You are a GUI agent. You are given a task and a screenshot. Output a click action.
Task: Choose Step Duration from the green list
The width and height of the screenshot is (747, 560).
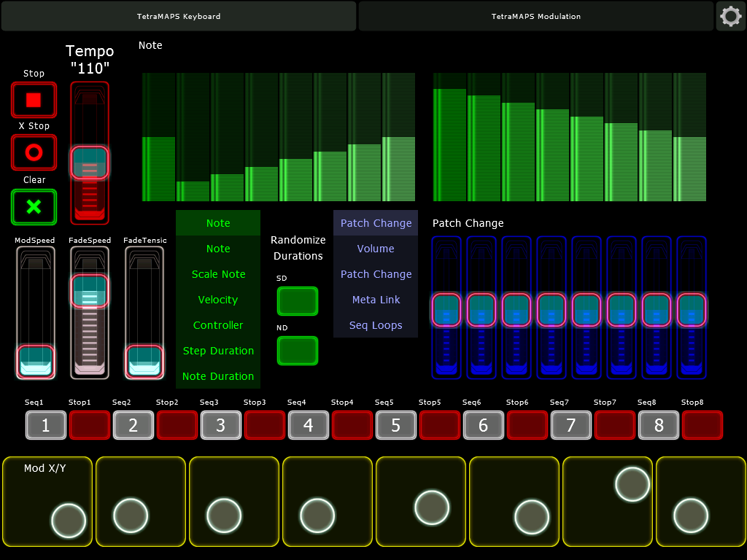coord(218,351)
